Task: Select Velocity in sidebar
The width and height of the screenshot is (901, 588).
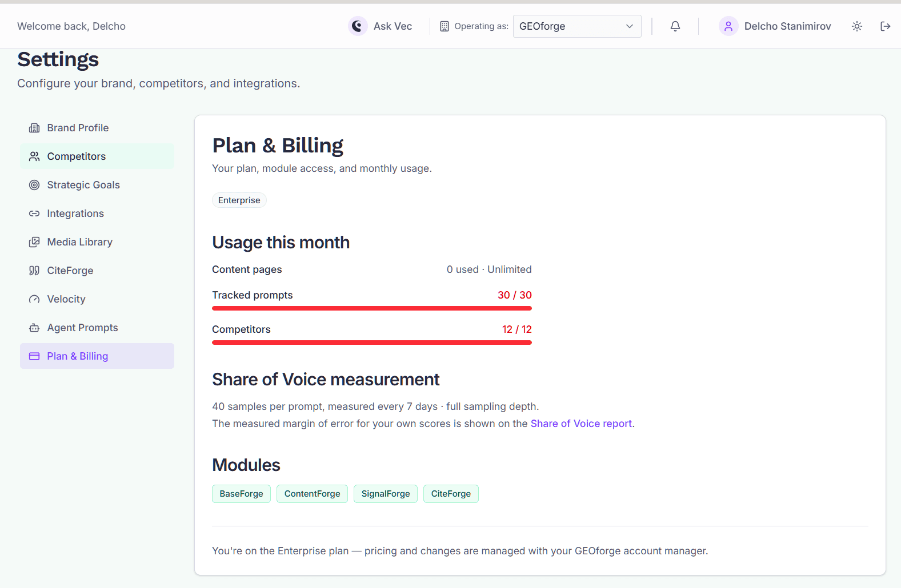Action: (x=97, y=299)
